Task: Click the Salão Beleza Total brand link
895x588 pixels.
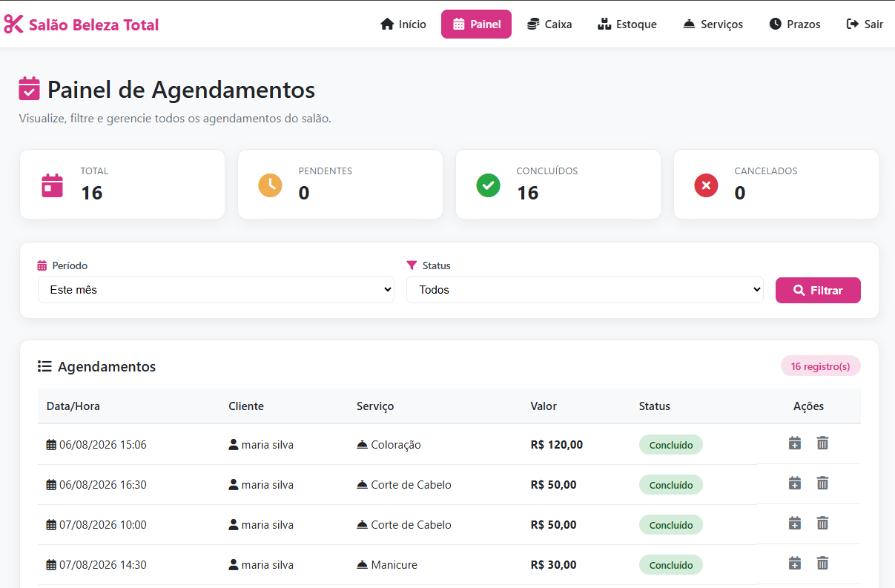Action: click(x=82, y=24)
